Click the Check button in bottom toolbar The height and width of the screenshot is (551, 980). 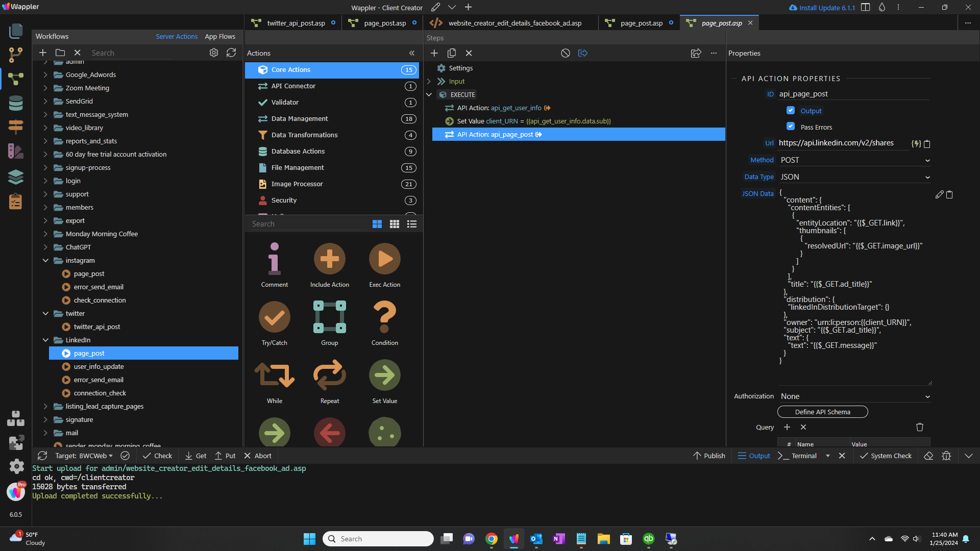click(x=157, y=456)
